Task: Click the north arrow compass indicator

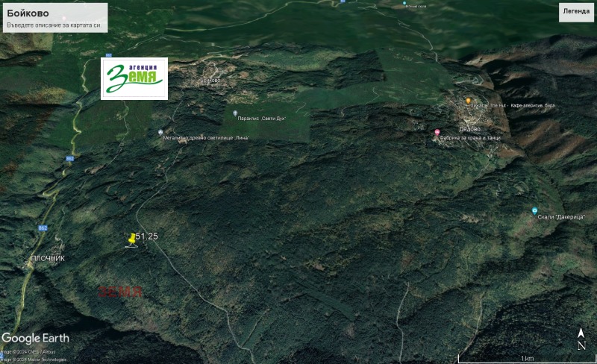Action: coord(581,339)
